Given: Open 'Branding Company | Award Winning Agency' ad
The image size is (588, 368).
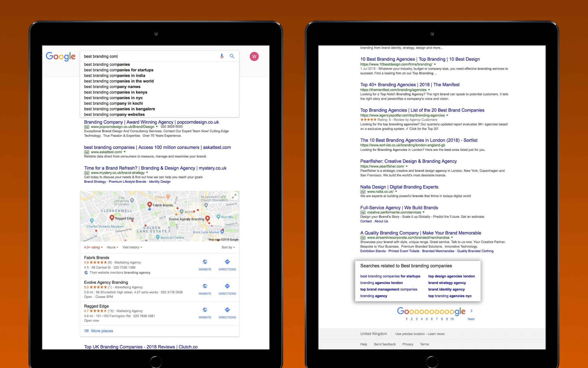Looking at the screenshot, I should (151, 122).
